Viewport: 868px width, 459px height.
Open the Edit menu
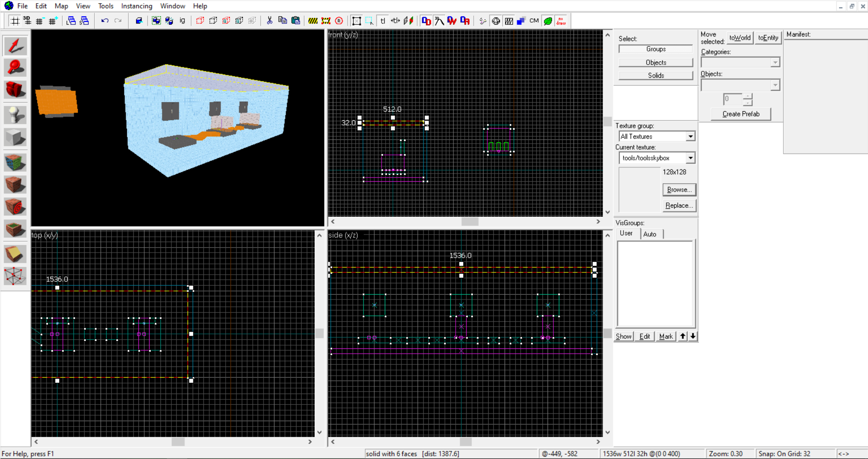41,6
